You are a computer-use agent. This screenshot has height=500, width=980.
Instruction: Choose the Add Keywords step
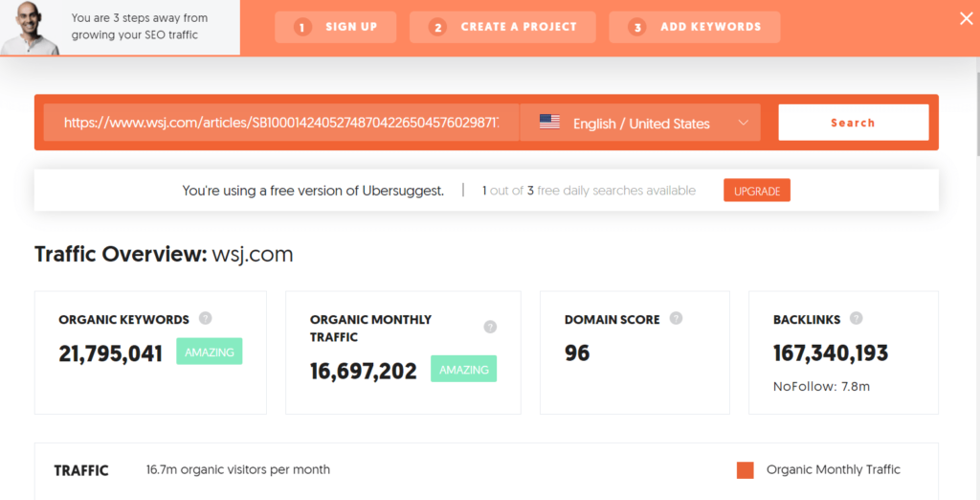click(694, 27)
